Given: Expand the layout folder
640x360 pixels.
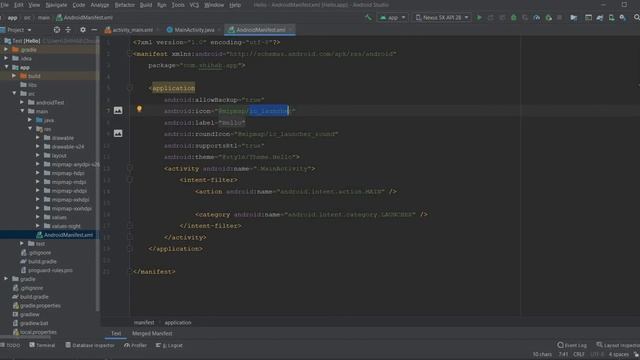Looking at the screenshot, I should pyautogui.click(x=38, y=156).
